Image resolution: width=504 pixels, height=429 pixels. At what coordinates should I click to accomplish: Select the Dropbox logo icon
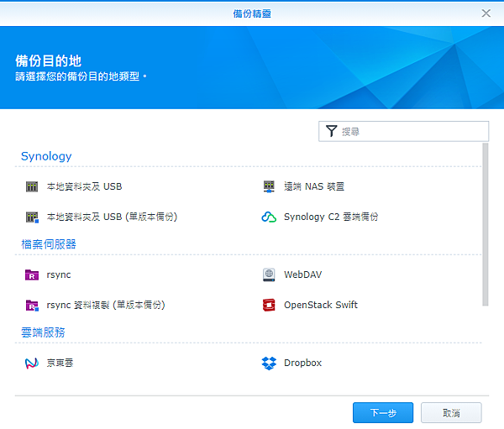[269, 364]
